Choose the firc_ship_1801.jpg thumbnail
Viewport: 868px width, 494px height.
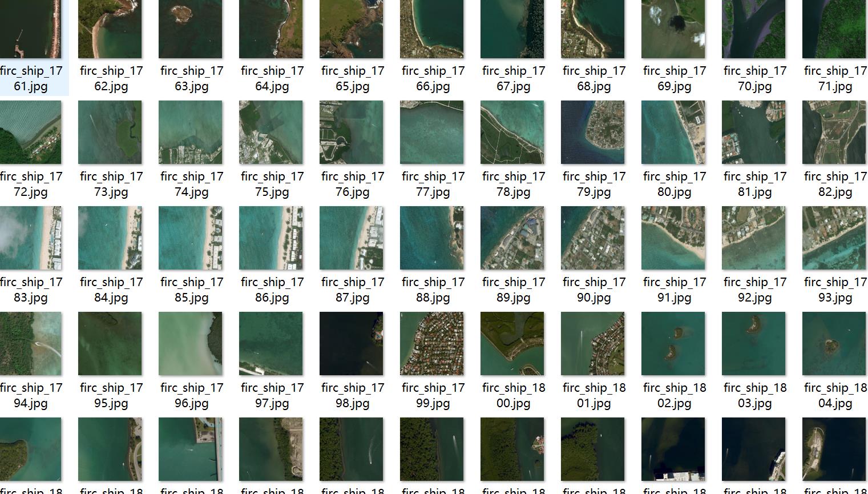click(593, 344)
